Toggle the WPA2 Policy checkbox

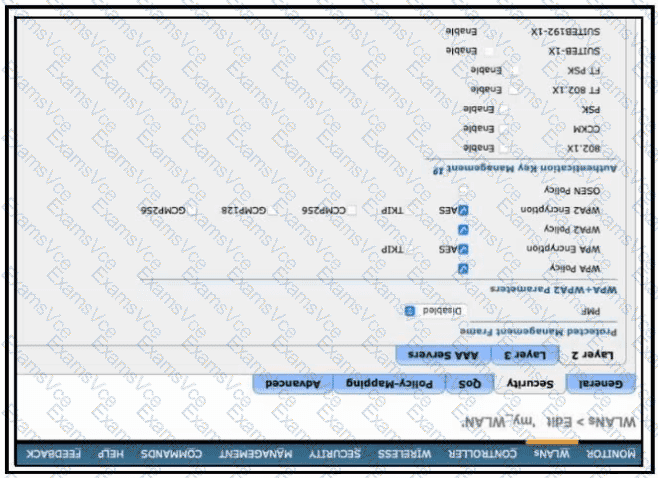click(x=463, y=229)
